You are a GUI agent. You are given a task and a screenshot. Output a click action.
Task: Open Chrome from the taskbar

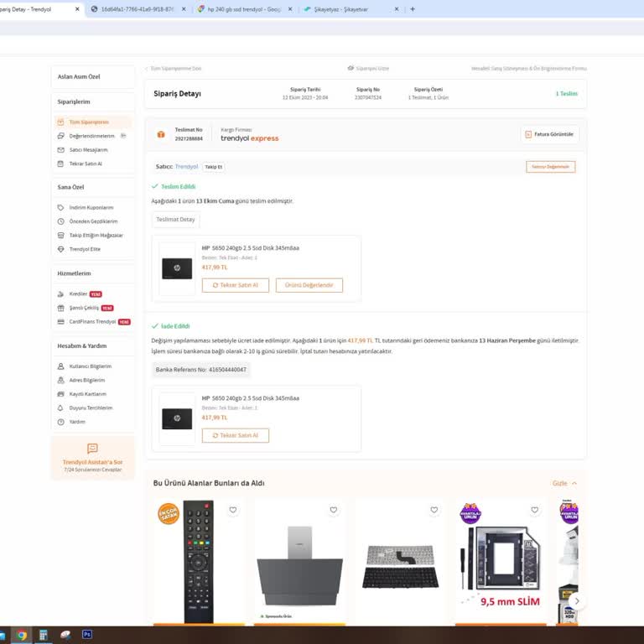[21, 636]
